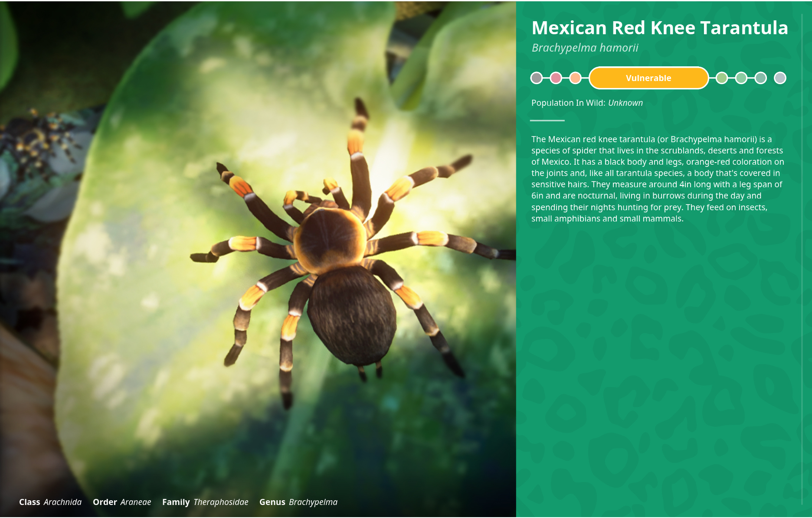This screenshot has width=812, height=518.
Task: Click the scientific name Brachypelma hamorii
Action: [585, 48]
